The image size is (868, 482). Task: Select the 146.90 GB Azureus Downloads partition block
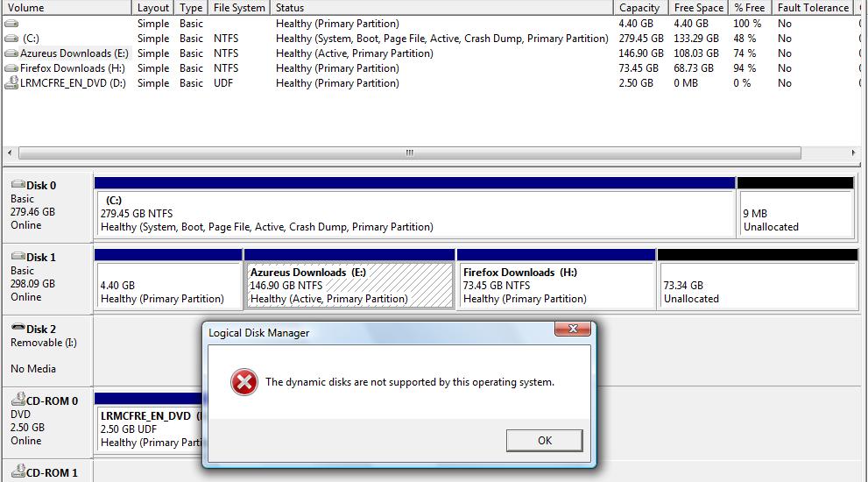pyautogui.click(x=349, y=286)
